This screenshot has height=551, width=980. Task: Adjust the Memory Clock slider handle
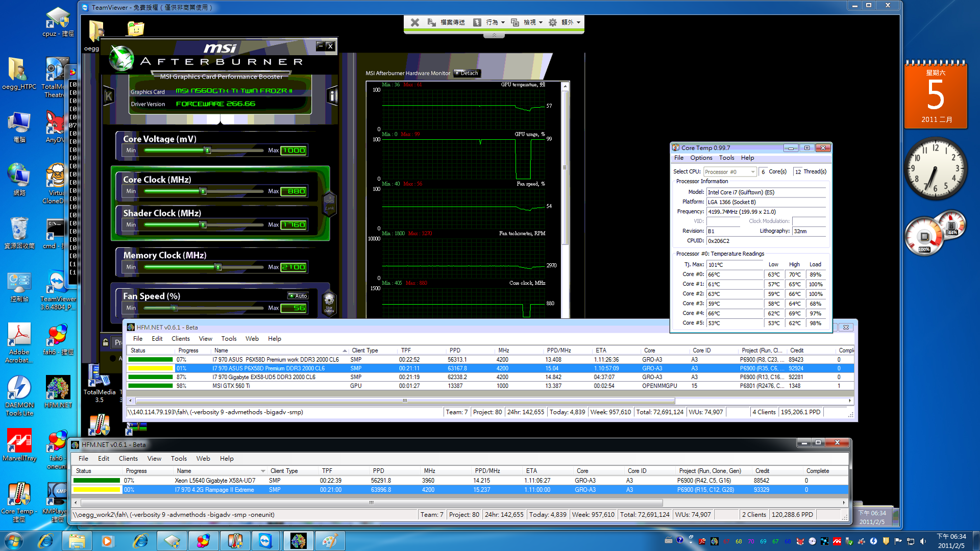(218, 267)
